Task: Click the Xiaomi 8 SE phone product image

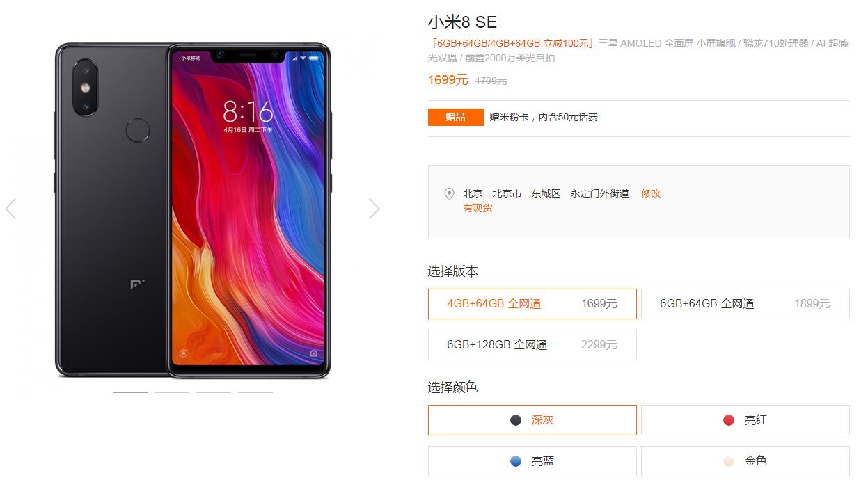Action: 193,211
